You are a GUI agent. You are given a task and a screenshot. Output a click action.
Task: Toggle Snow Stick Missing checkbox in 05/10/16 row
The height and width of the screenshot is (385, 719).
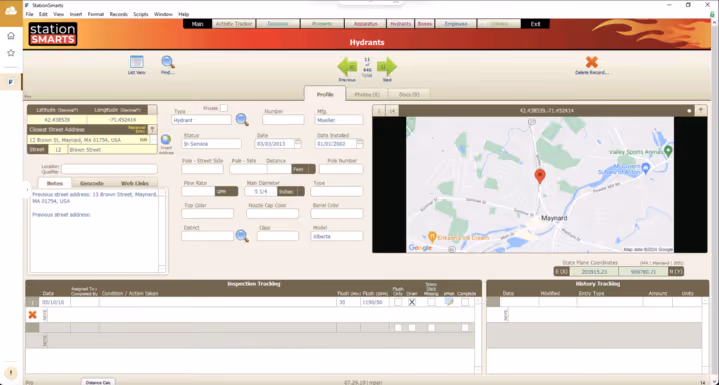[x=431, y=302]
